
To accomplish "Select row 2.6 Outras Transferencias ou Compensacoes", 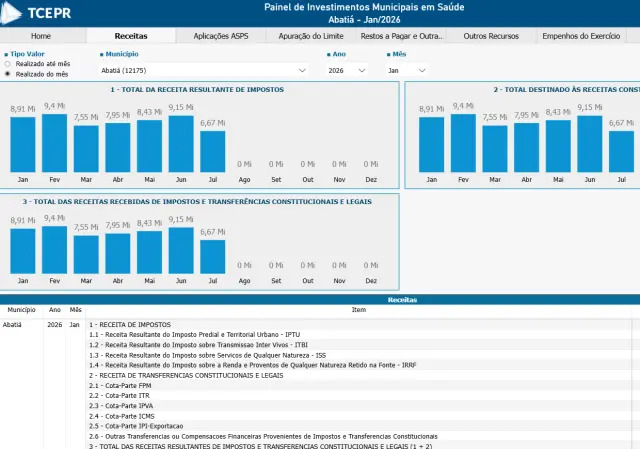I will coord(359,436).
